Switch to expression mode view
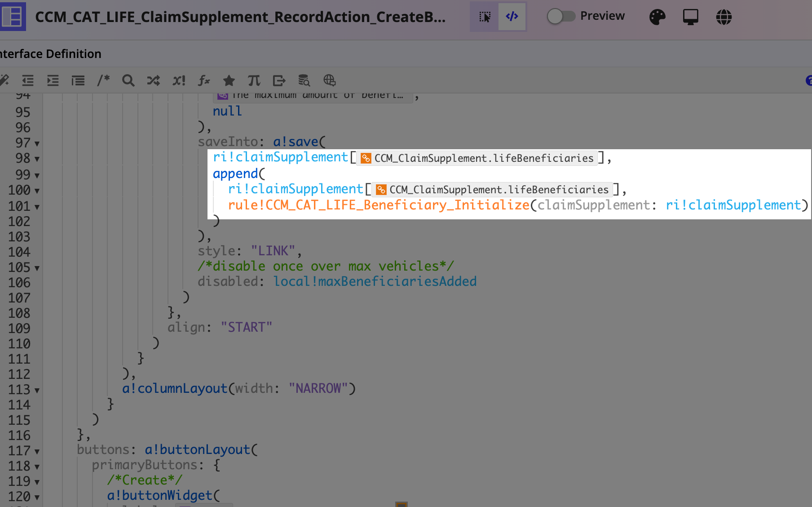The image size is (812, 507). click(512, 17)
